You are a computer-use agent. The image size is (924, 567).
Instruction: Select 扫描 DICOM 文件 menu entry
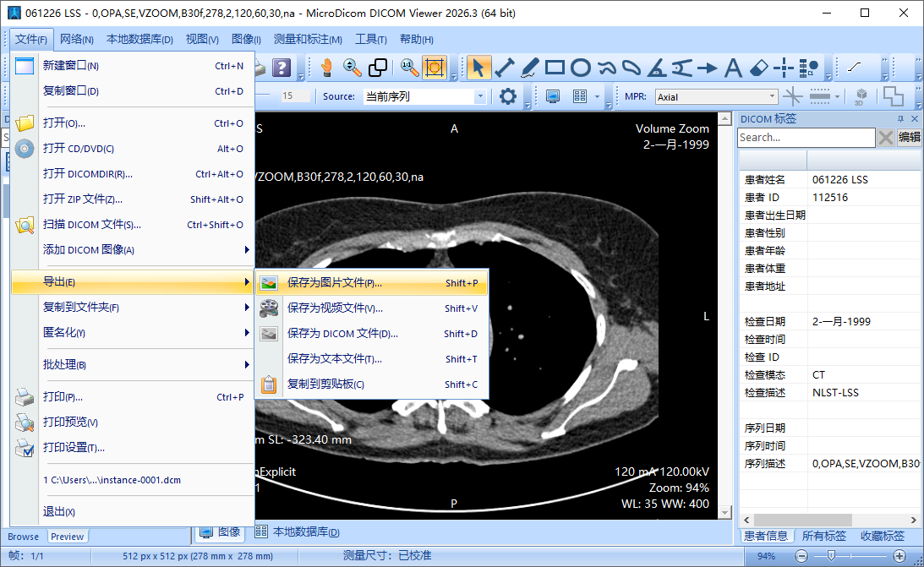click(134, 224)
